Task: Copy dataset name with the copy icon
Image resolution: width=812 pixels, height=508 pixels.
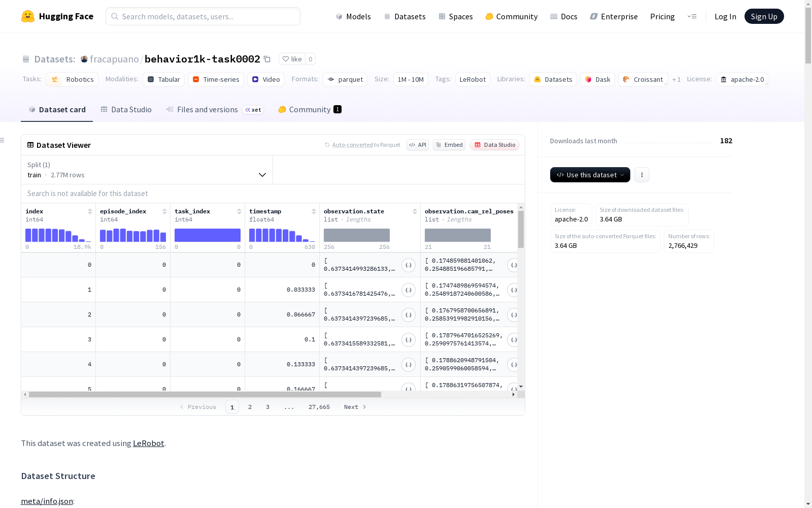Action: coord(267,59)
